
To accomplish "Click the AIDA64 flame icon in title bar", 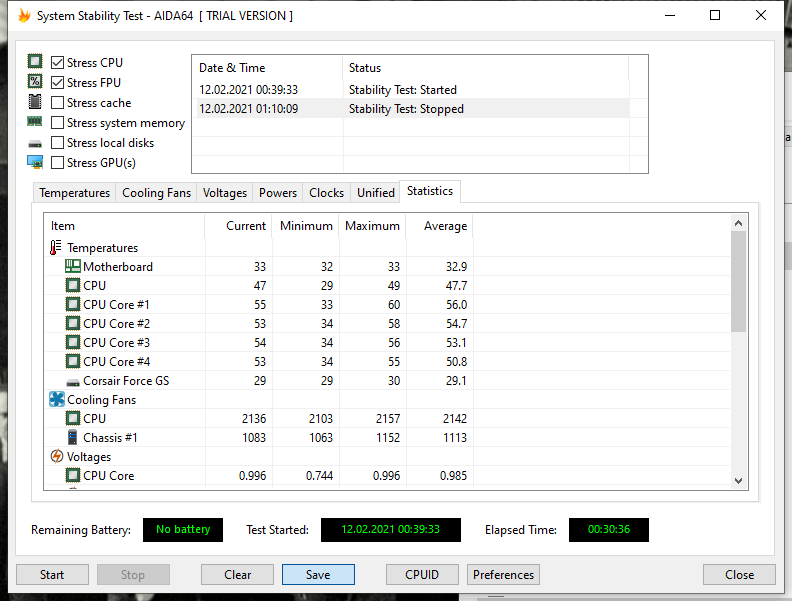I will (x=24, y=16).
